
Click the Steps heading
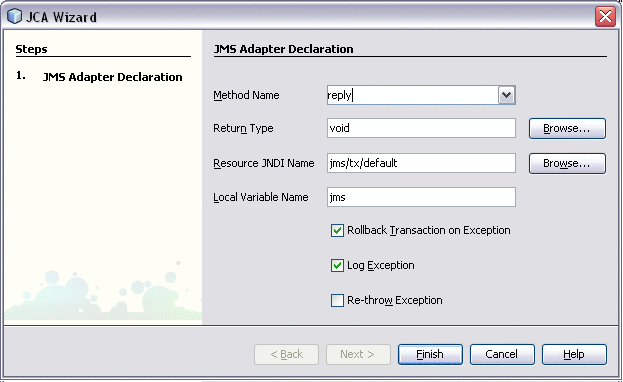[x=31, y=49]
